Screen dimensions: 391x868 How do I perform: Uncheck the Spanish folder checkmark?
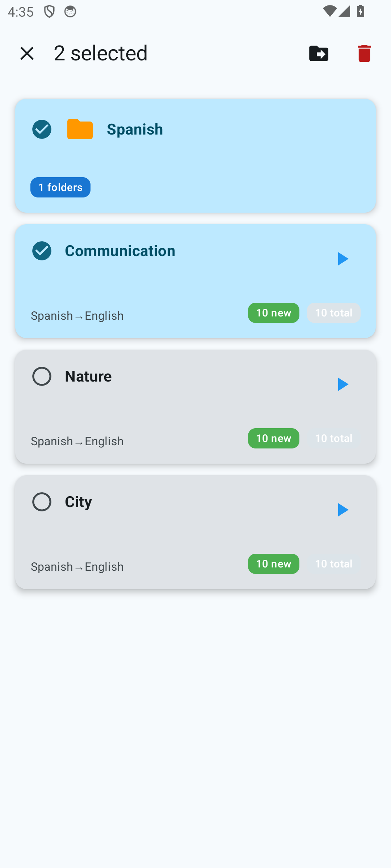(42, 129)
